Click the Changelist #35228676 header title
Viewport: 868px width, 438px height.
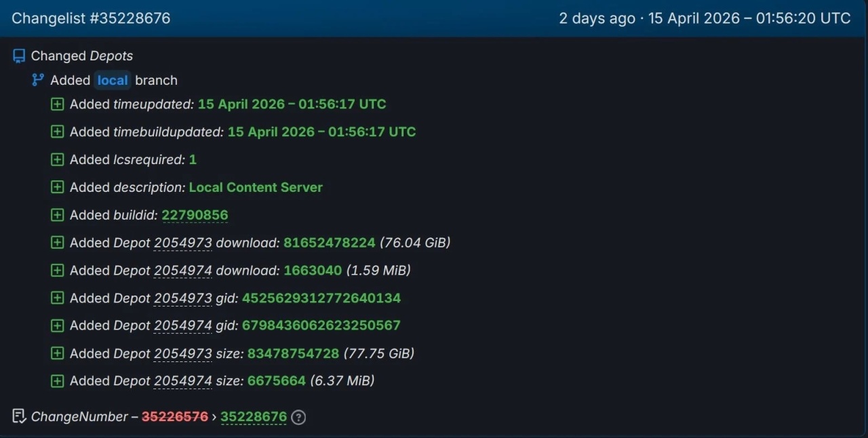coord(91,18)
